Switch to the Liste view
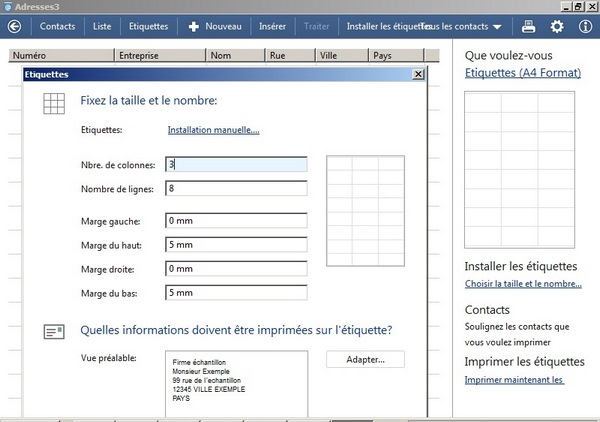 click(102, 26)
